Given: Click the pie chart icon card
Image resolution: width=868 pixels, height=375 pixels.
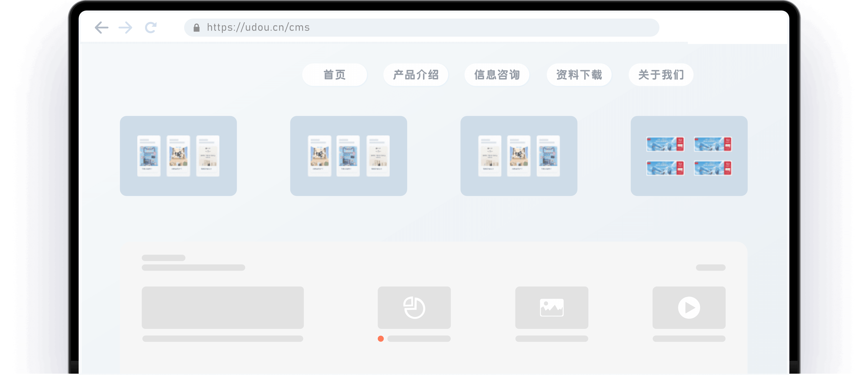Looking at the screenshot, I should (414, 308).
